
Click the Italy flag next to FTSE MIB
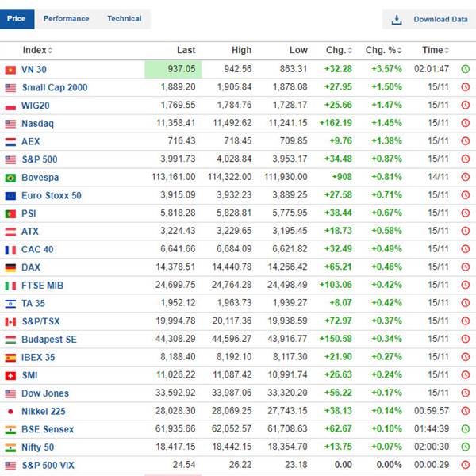click(10, 286)
